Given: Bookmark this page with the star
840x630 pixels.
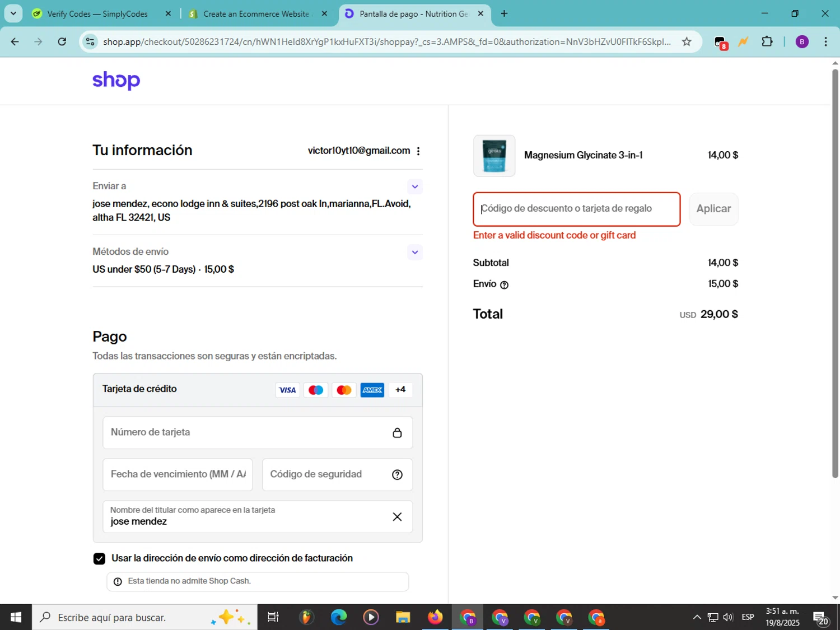Looking at the screenshot, I should 687,42.
